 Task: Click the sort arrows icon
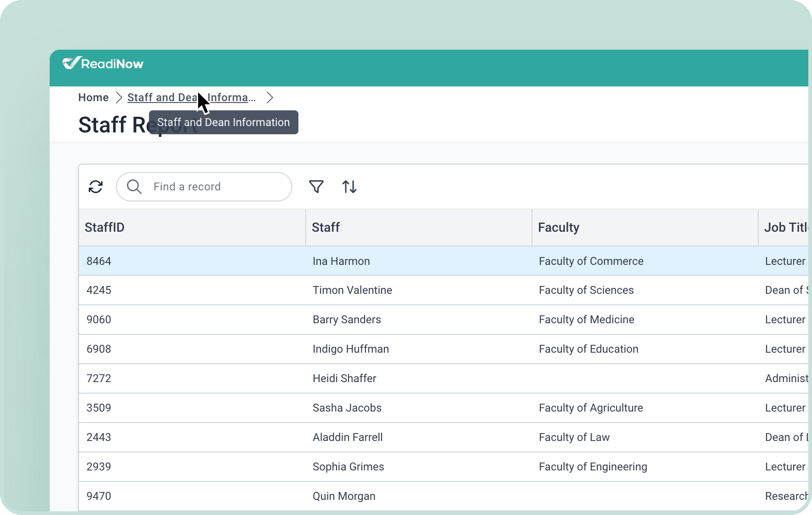349,187
